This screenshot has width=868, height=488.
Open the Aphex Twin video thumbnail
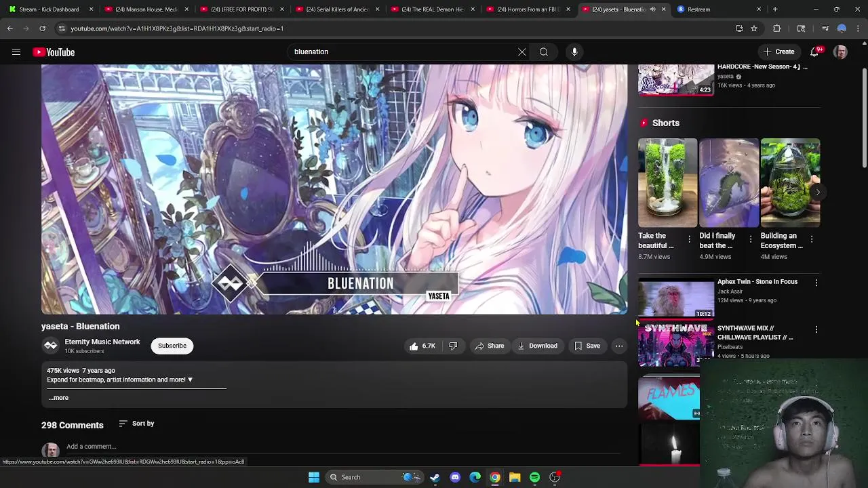pyautogui.click(x=676, y=298)
